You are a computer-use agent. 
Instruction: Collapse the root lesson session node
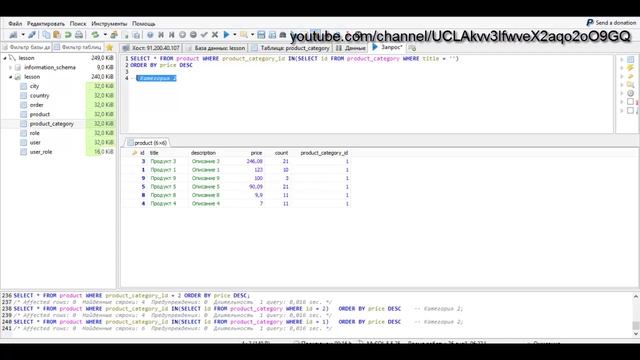[5, 58]
